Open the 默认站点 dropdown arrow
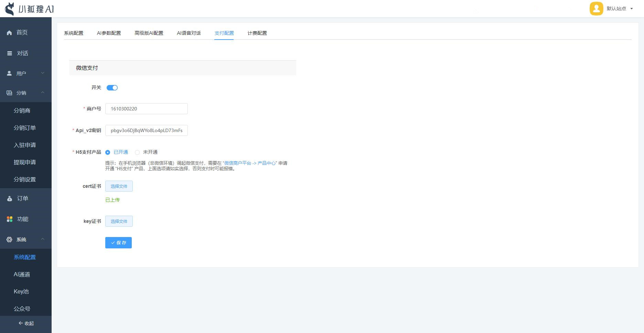 point(631,9)
